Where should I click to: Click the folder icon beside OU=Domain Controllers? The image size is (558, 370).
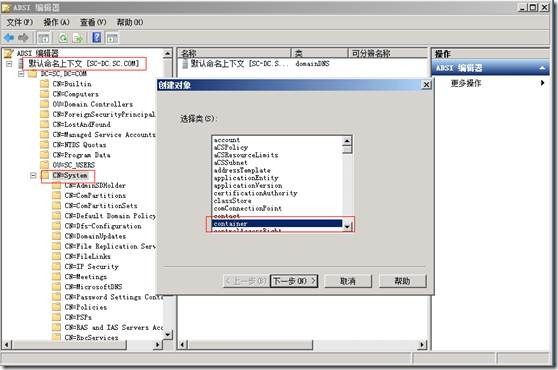[x=44, y=104]
